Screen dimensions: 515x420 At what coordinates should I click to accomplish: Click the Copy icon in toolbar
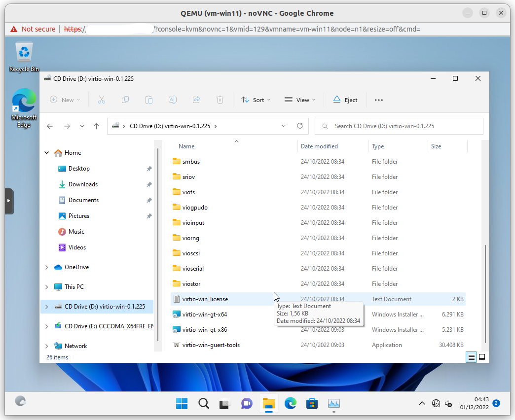click(125, 100)
